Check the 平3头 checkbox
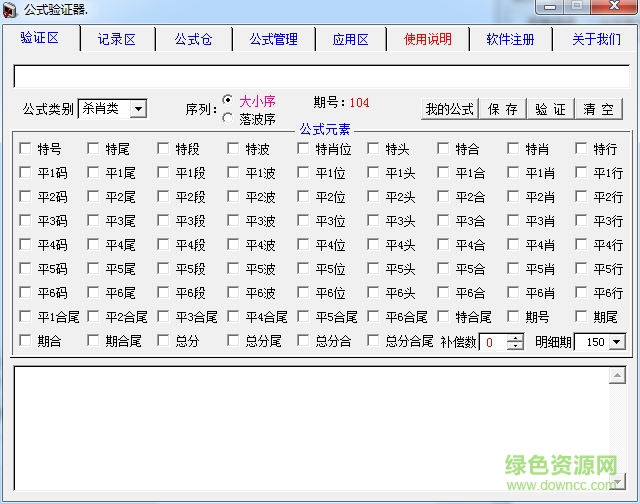640x504 pixels. 373,221
